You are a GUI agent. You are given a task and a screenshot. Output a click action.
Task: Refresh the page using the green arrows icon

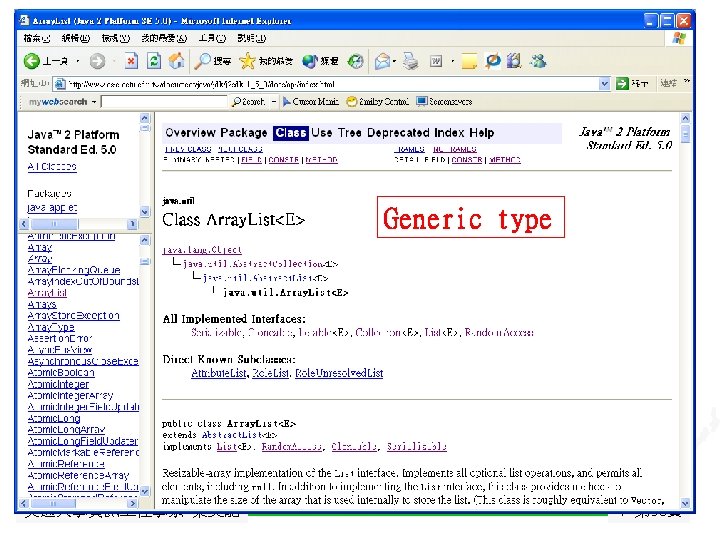point(154,61)
